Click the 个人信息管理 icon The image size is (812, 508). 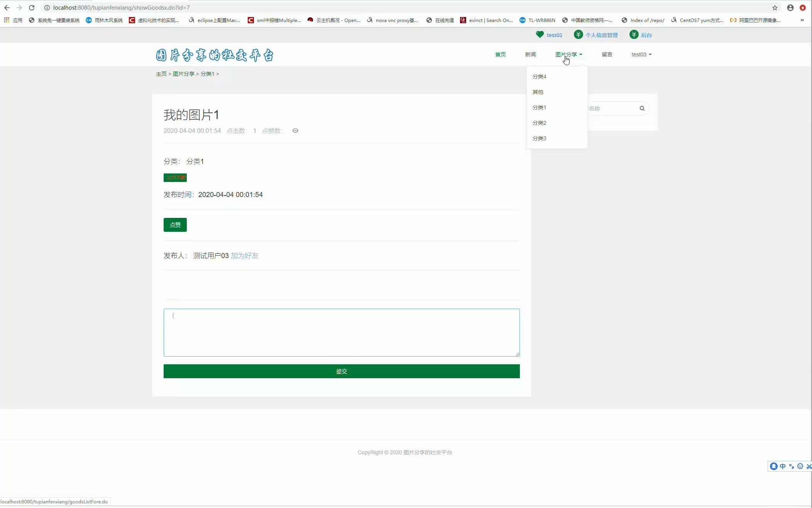578,35
